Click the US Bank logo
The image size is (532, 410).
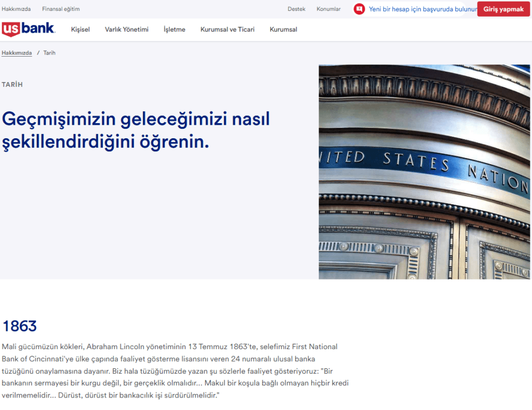(x=29, y=29)
